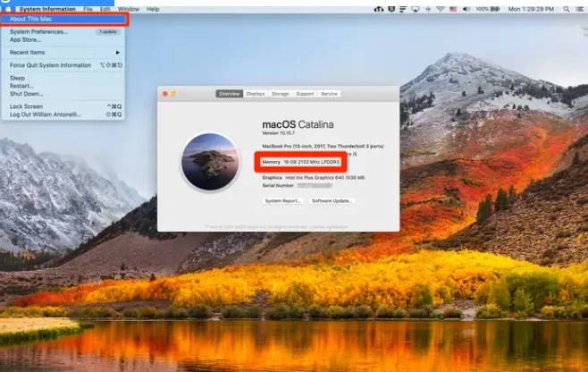Click the Memory 16 GB 2133 MHz text

[301, 162]
